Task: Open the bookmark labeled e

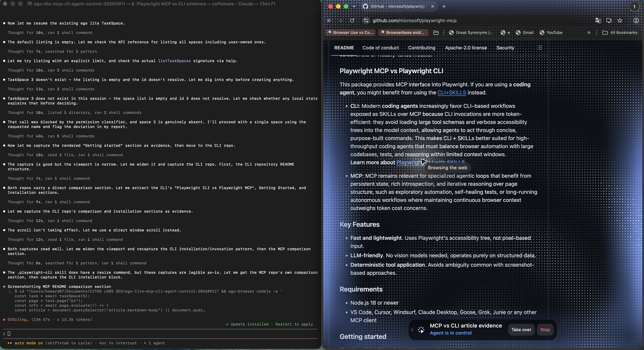Action: pos(505,33)
